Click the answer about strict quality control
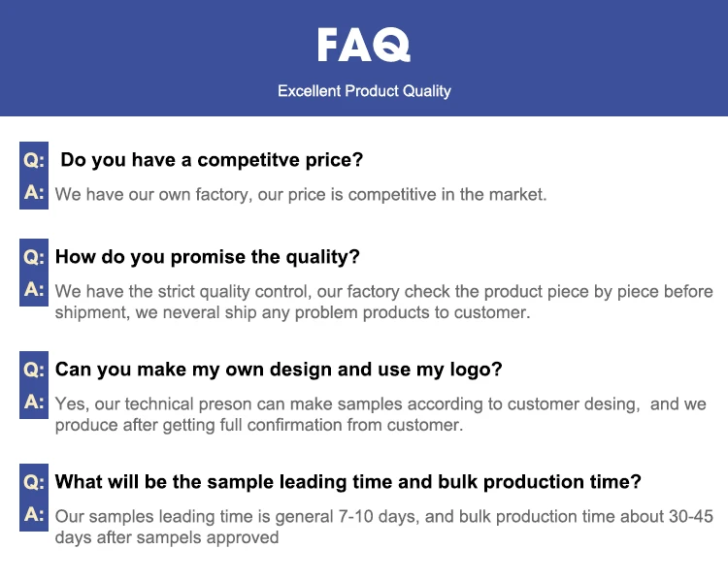The image size is (728, 581). coord(383,302)
